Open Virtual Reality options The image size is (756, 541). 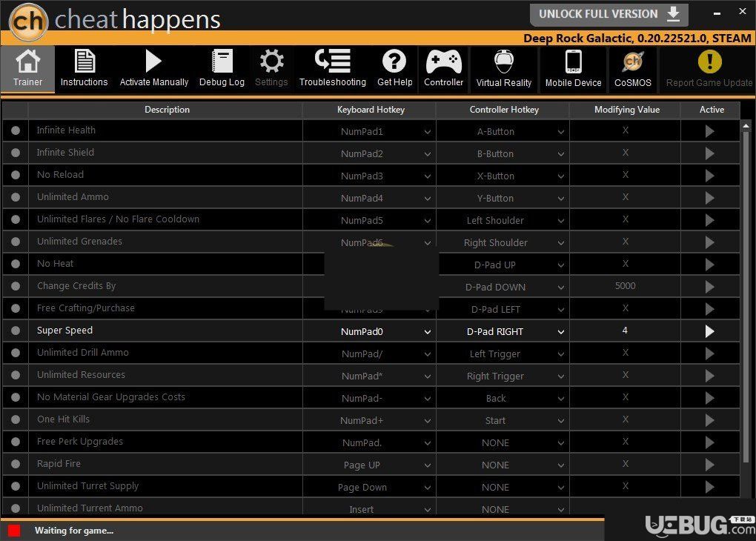pos(504,68)
